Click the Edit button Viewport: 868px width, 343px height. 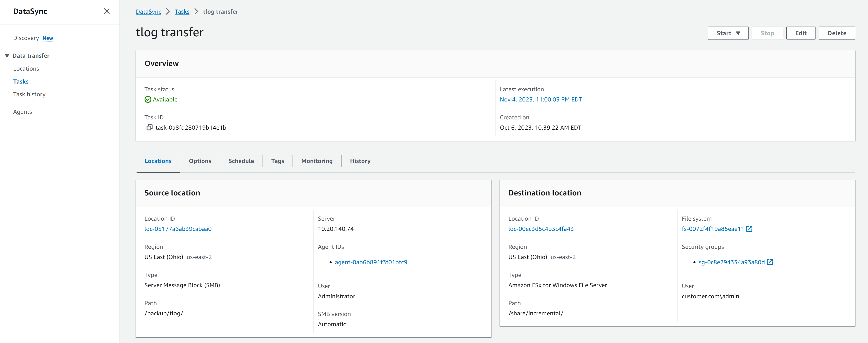coord(800,33)
